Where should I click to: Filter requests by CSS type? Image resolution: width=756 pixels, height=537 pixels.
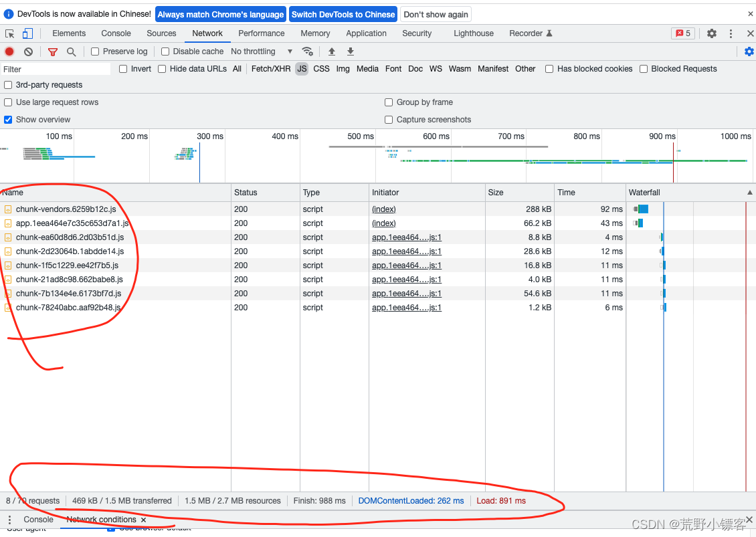click(321, 69)
